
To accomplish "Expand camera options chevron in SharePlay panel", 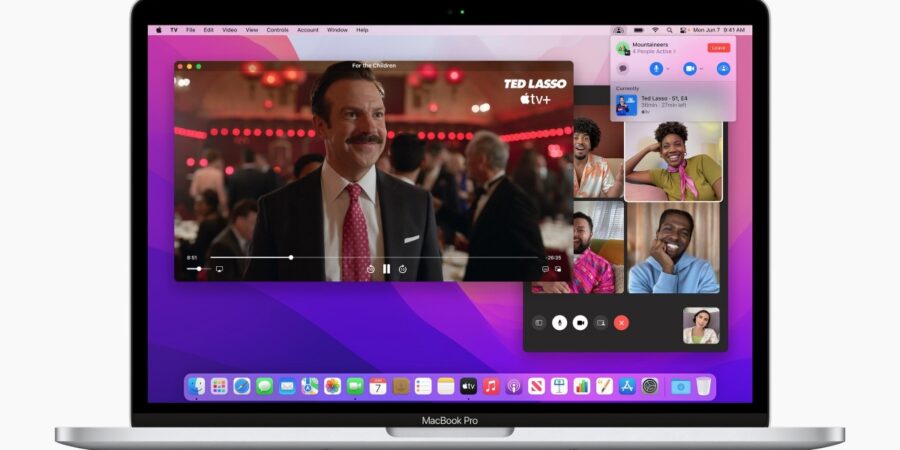I will click(701, 69).
